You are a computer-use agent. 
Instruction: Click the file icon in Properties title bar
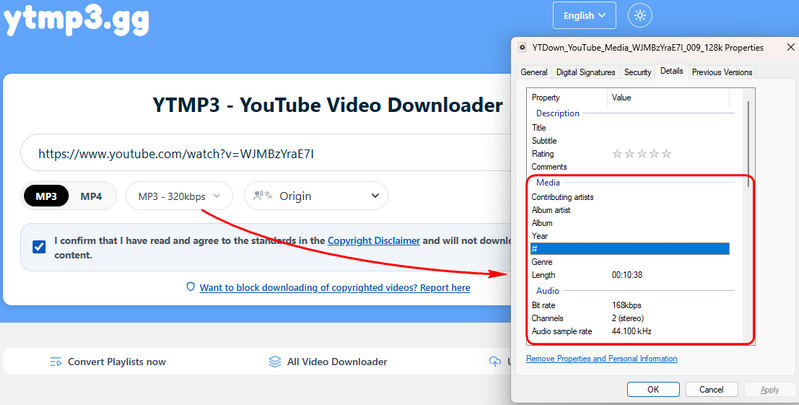(522, 47)
